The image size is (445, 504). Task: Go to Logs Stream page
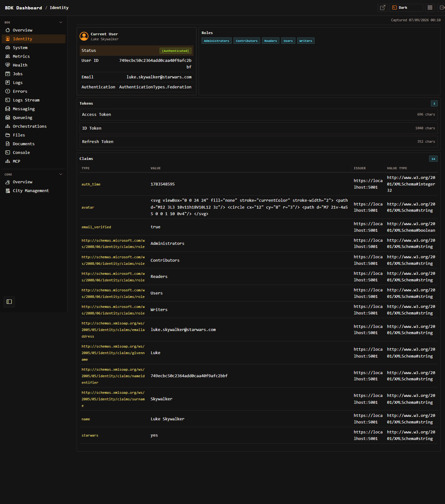tap(34, 100)
